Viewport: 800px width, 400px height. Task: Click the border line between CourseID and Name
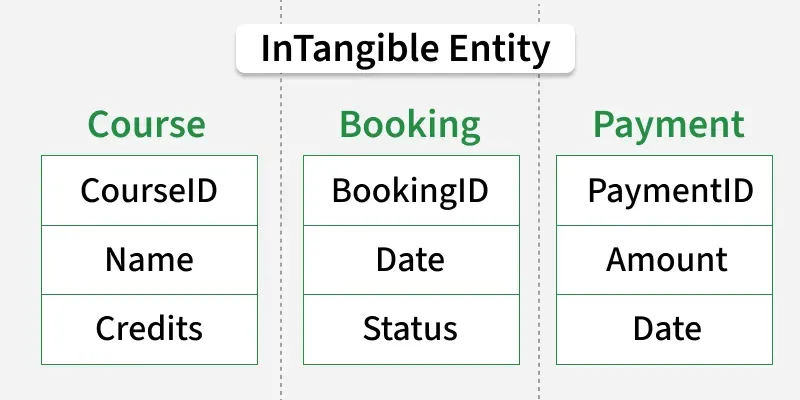click(x=149, y=225)
